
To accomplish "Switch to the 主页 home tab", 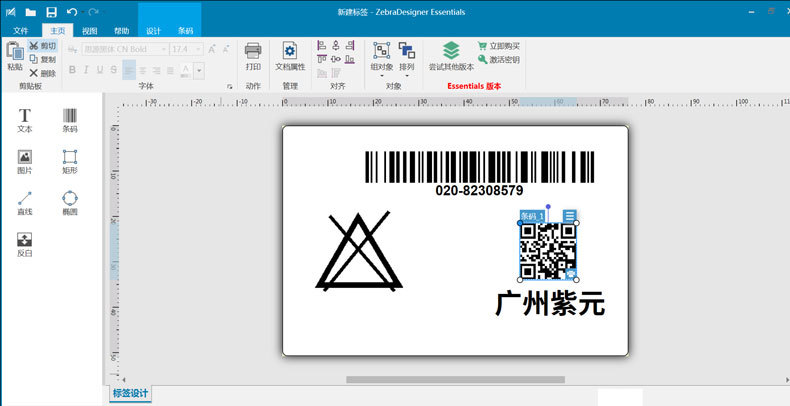I will (57, 30).
